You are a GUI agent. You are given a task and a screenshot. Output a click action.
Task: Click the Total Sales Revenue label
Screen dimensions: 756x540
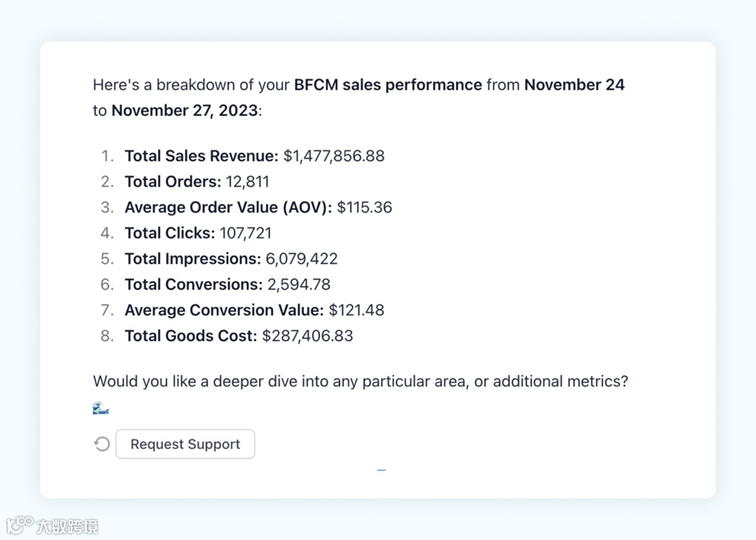coord(202,156)
